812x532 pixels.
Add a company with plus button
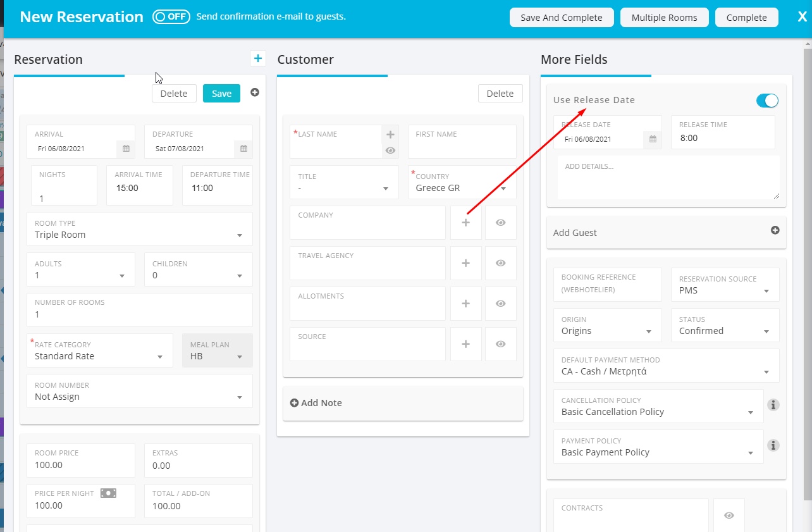click(x=466, y=223)
